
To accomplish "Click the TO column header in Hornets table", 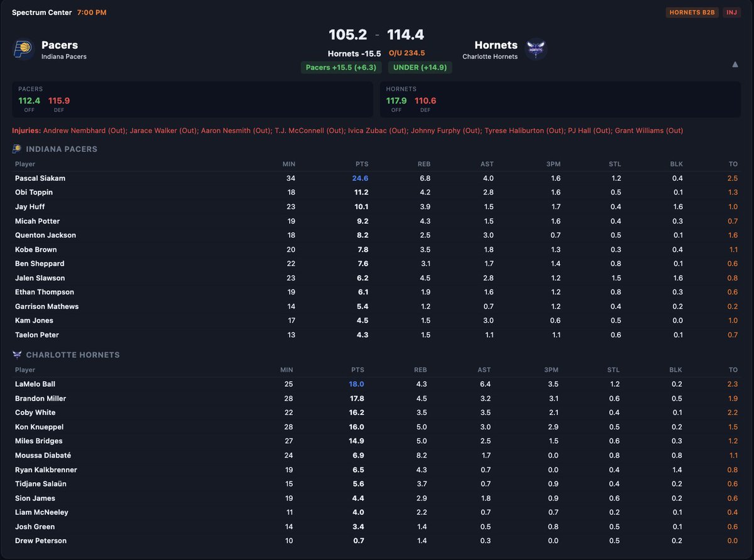I will click(733, 370).
